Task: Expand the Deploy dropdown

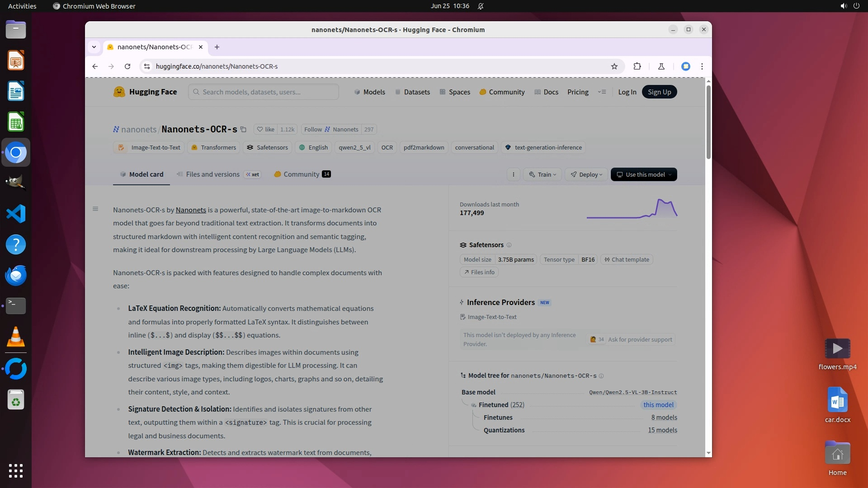Action: pyautogui.click(x=586, y=174)
